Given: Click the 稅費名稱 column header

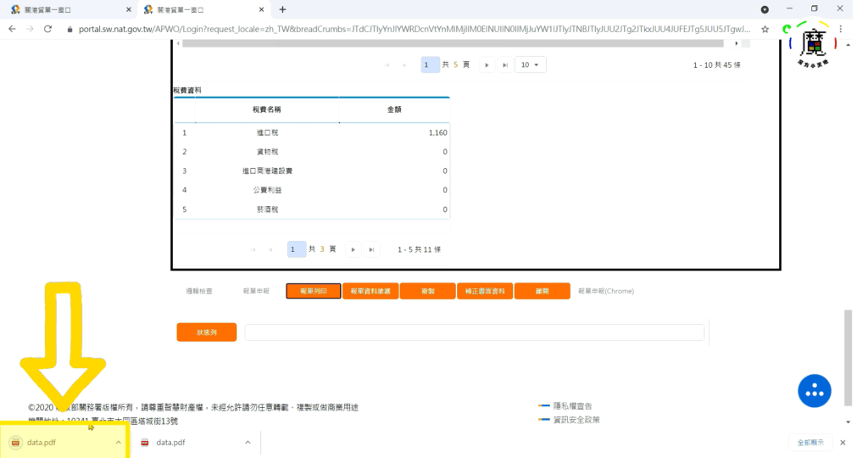Looking at the screenshot, I should pos(267,109).
